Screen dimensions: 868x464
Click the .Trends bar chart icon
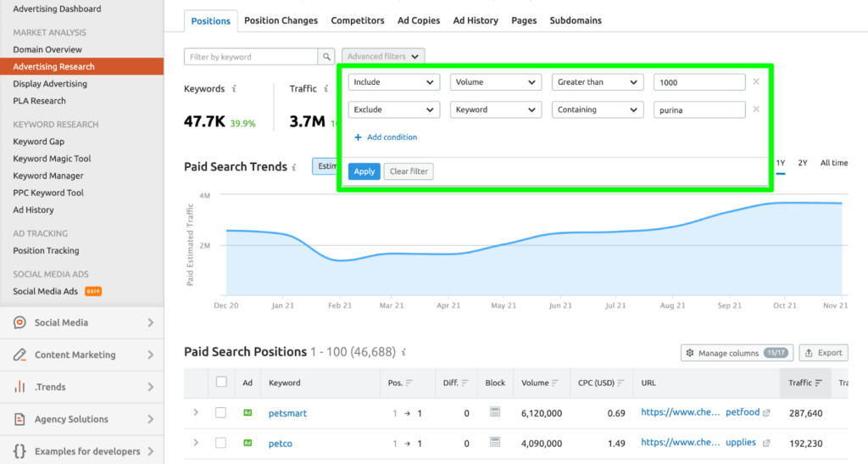19,387
